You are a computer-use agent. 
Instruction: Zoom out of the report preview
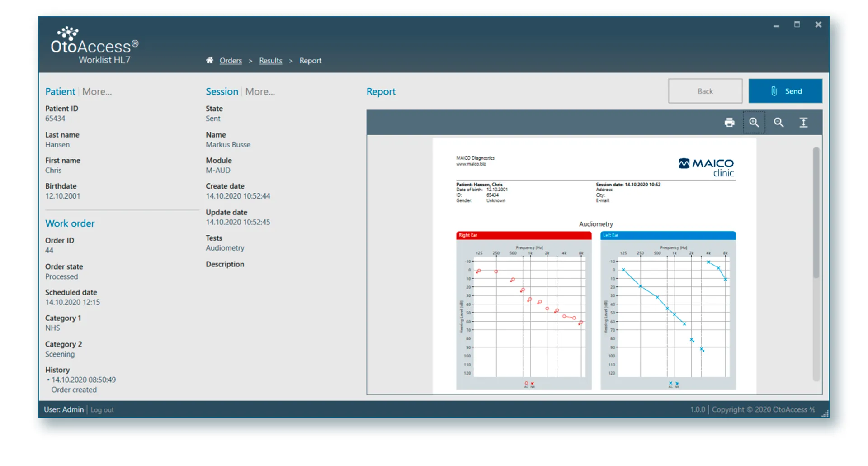coord(778,122)
